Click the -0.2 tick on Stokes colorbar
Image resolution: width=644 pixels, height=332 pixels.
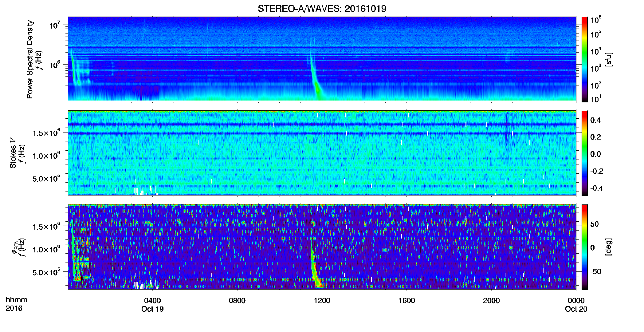click(597, 171)
